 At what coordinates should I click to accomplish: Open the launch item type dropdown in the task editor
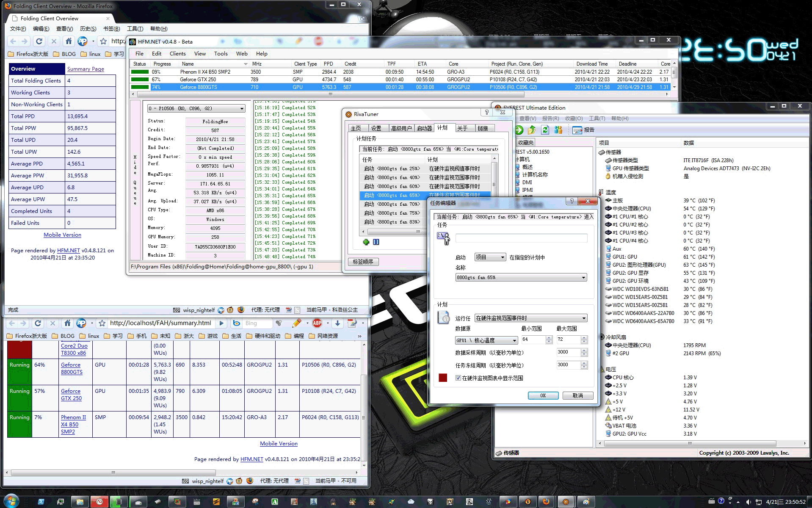[490, 257]
